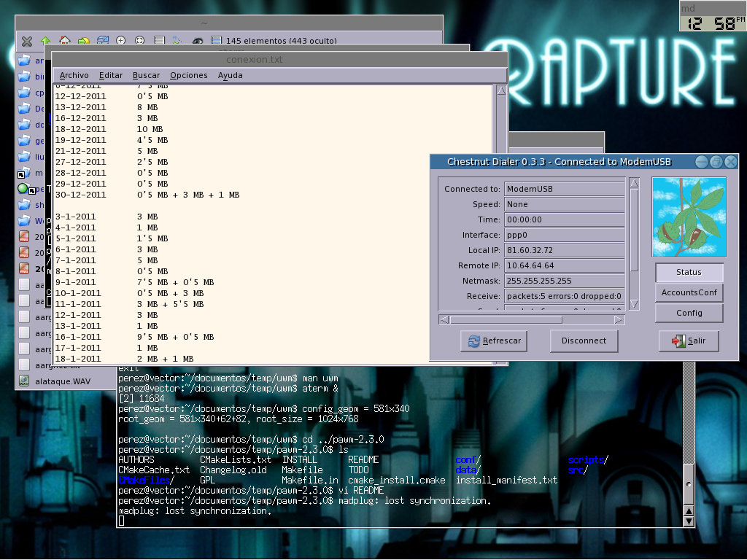Click the chestnut branch picture in dialer
This screenshot has height=560, width=747.
[689, 217]
